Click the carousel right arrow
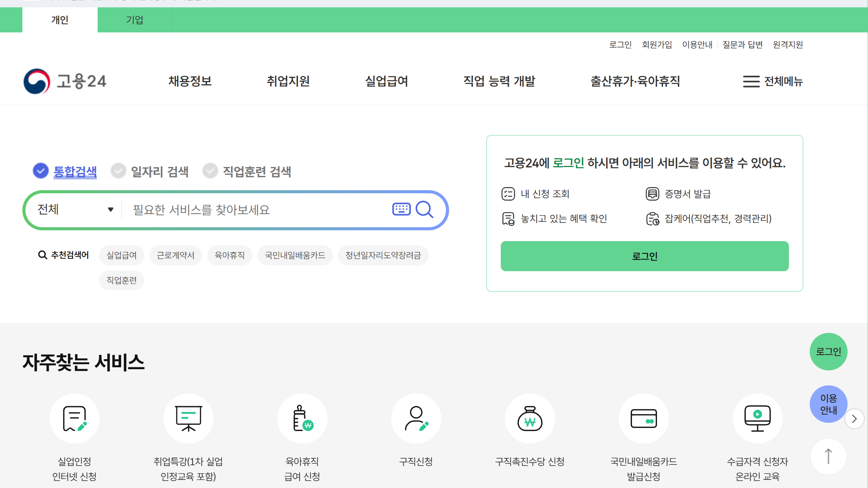The width and height of the screenshot is (868, 488). click(x=854, y=419)
